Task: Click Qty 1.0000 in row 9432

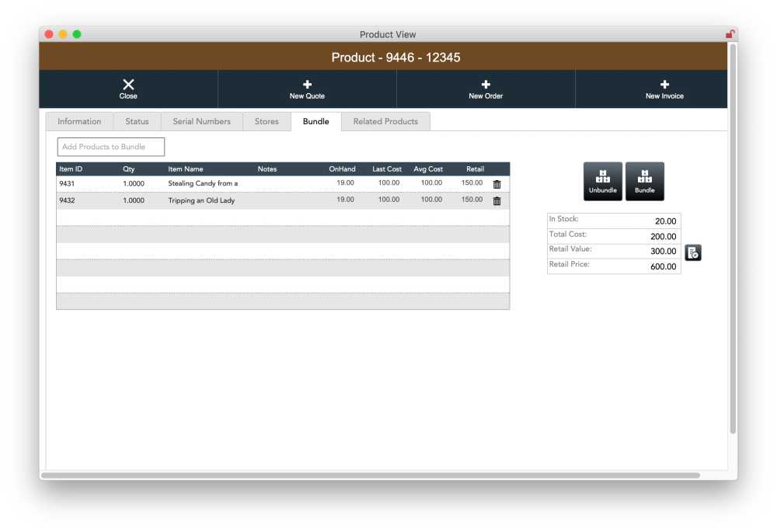Action: coord(134,200)
